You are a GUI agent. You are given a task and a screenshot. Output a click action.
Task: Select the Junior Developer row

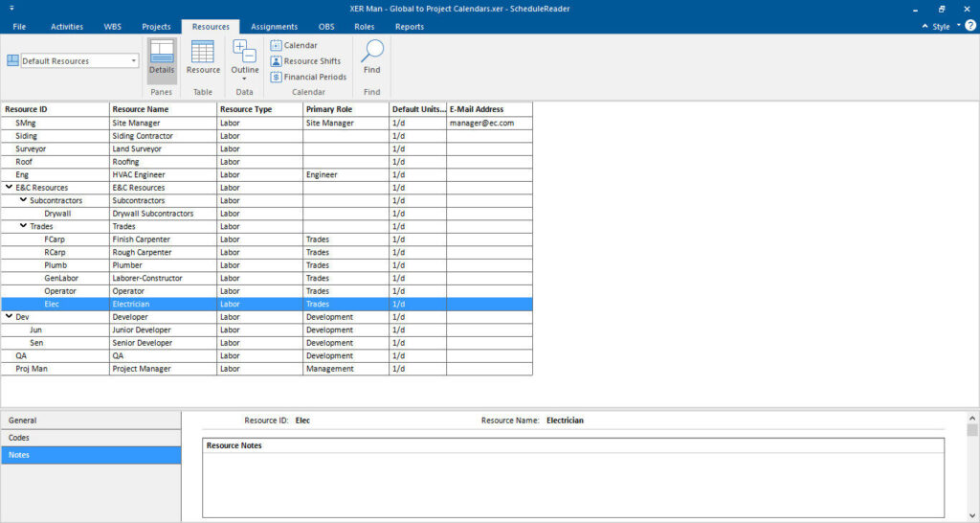[267, 330]
